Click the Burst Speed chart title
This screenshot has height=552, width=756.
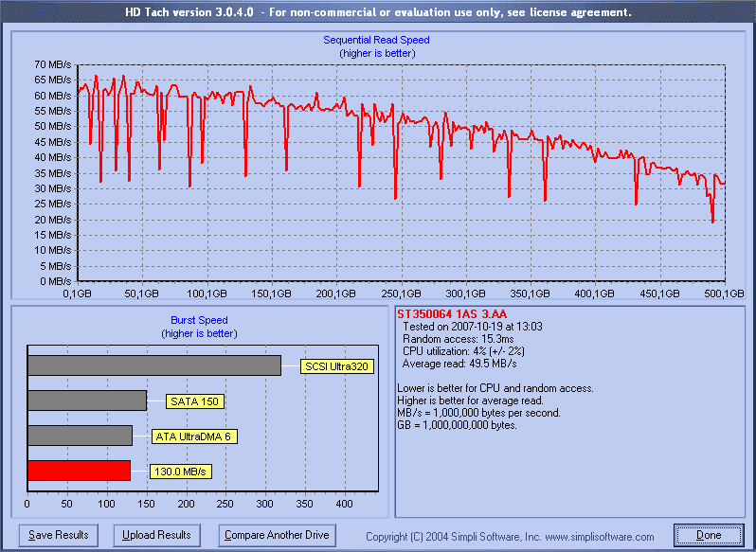pos(199,320)
